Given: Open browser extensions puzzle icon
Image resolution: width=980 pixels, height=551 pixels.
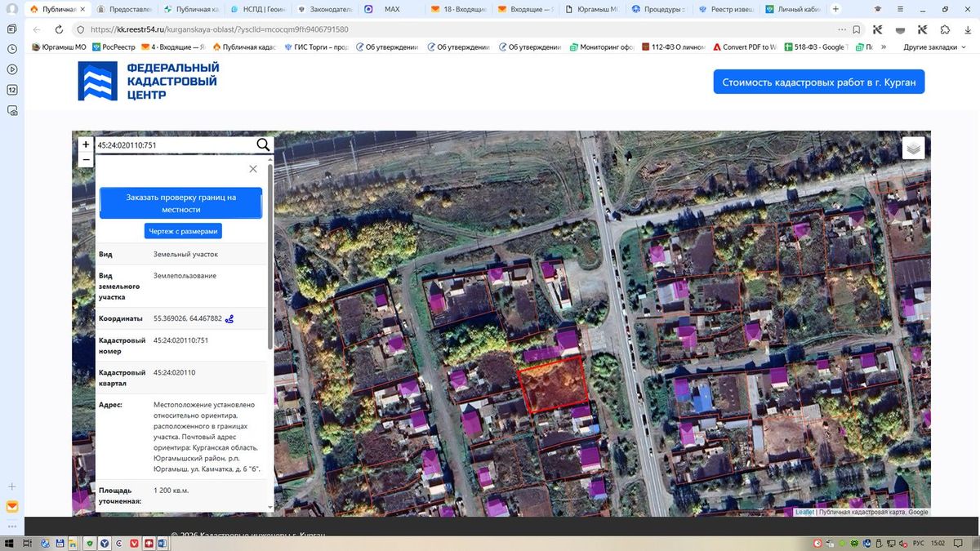Looking at the screenshot, I should [946, 29].
